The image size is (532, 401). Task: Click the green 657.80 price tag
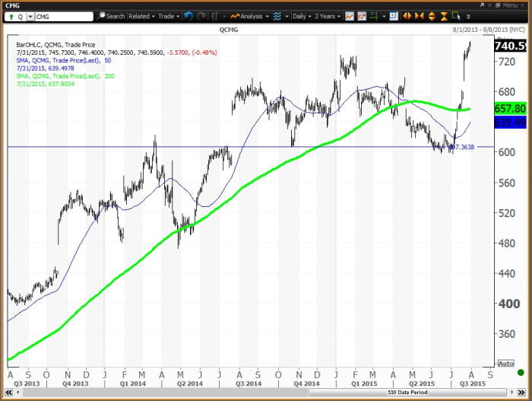[x=510, y=109]
